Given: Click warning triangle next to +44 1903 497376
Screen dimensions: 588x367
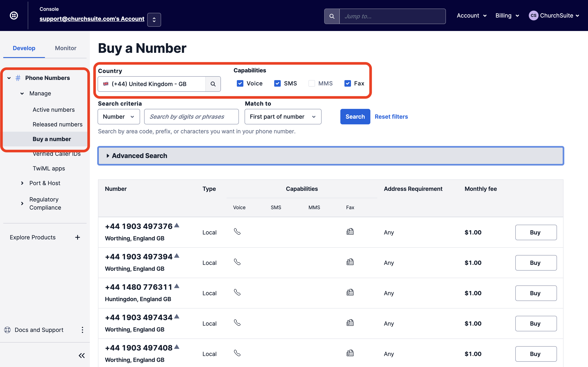Looking at the screenshot, I should click(177, 226).
